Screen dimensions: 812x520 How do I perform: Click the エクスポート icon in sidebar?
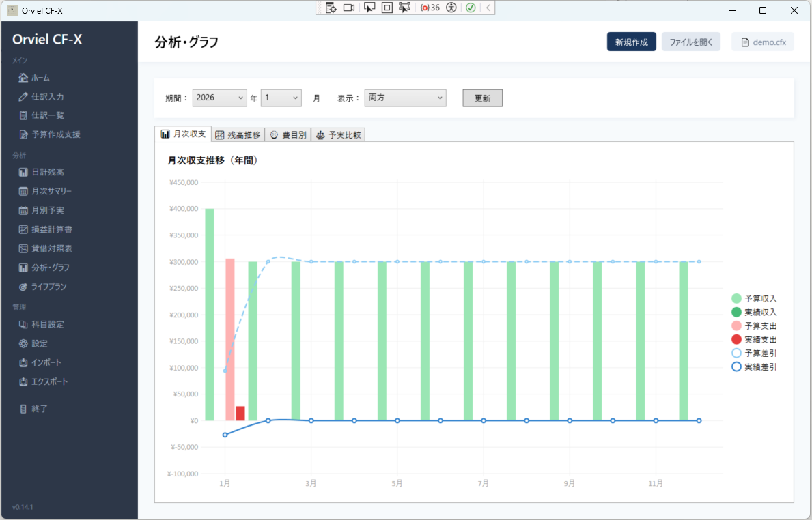[23, 381]
